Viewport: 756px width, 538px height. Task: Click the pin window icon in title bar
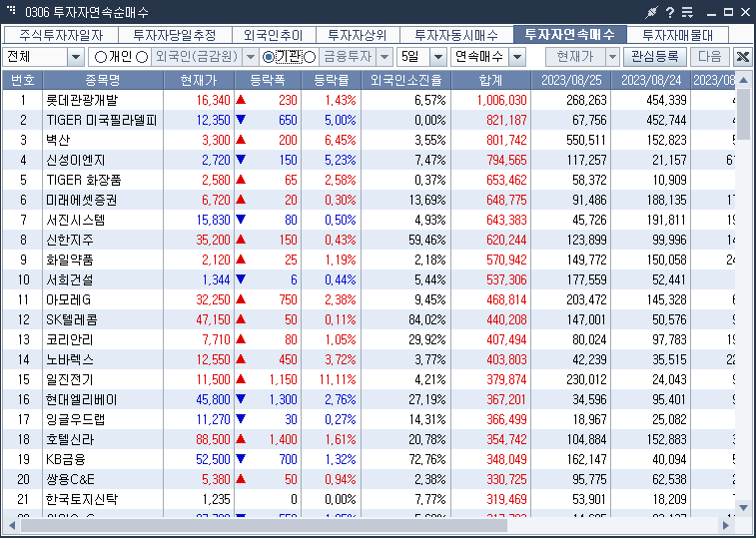coord(652,12)
